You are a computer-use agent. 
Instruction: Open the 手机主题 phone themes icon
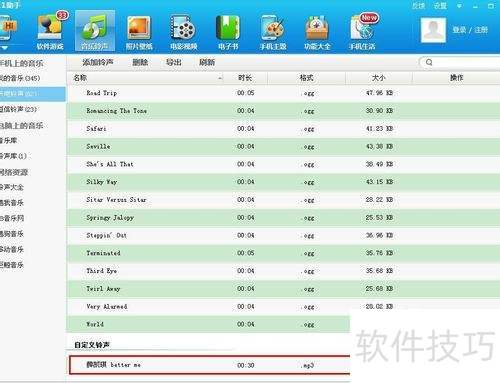(273, 32)
